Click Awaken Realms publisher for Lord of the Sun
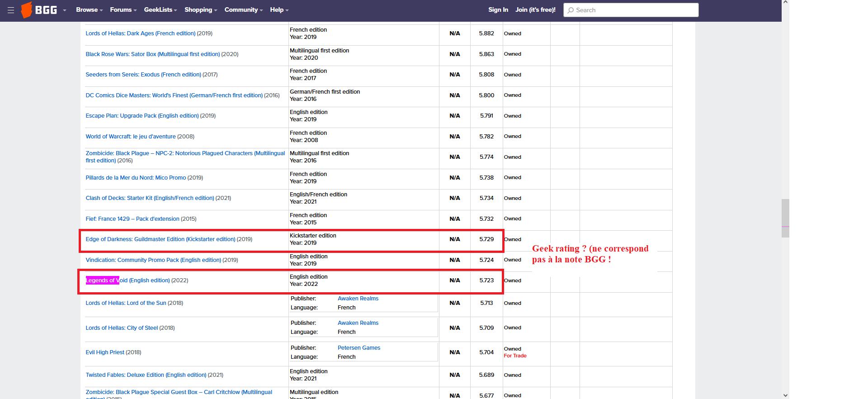 tap(358, 299)
